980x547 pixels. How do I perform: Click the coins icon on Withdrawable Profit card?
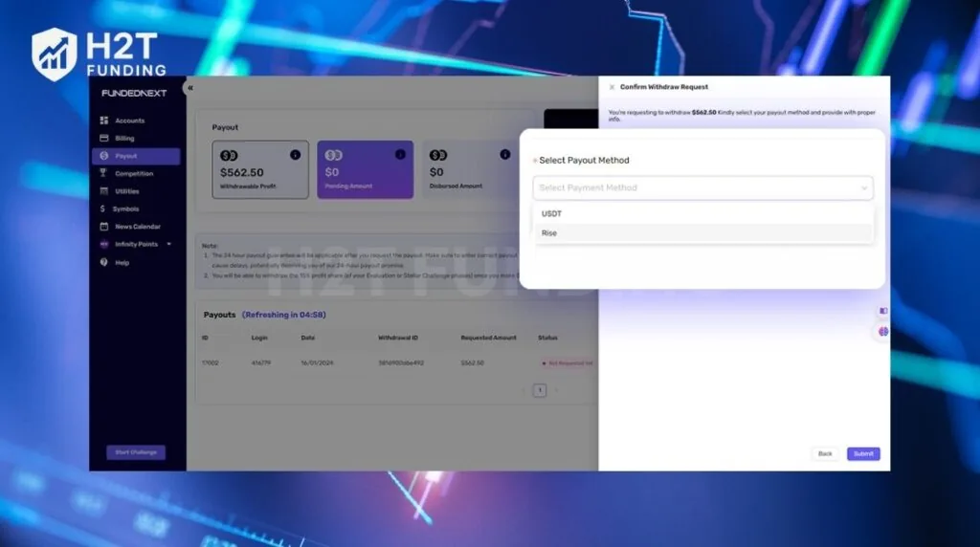tap(229, 156)
